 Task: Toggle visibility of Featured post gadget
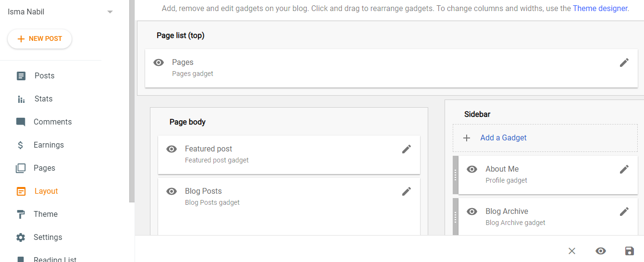click(172, 149)
